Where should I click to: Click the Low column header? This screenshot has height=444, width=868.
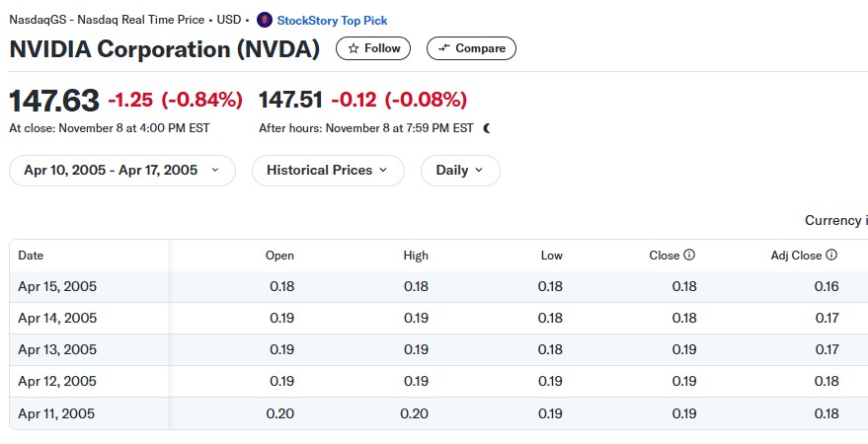(x=552, y=256)
